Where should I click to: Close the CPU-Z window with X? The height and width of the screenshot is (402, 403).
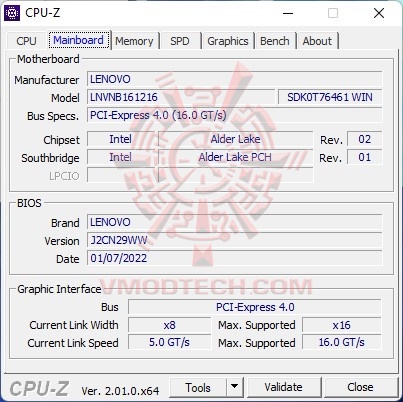(x=379, y=13)
